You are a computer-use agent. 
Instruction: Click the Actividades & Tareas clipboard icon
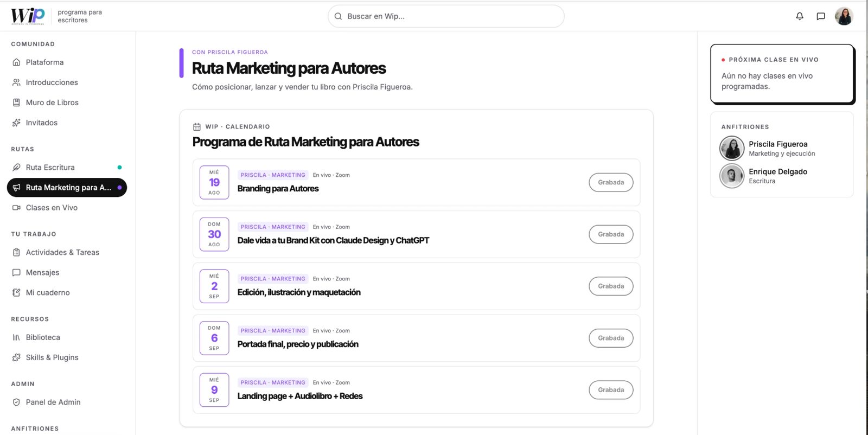click(x=16, y=252)
